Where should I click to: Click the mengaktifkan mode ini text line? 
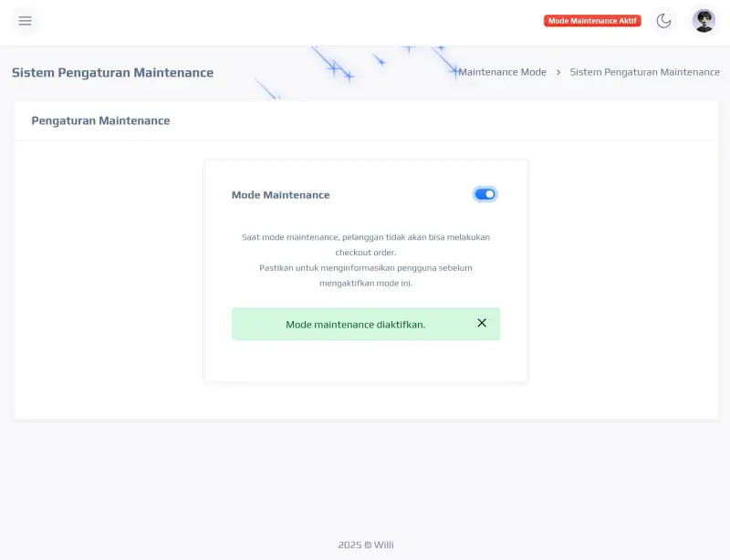[366, 283]
